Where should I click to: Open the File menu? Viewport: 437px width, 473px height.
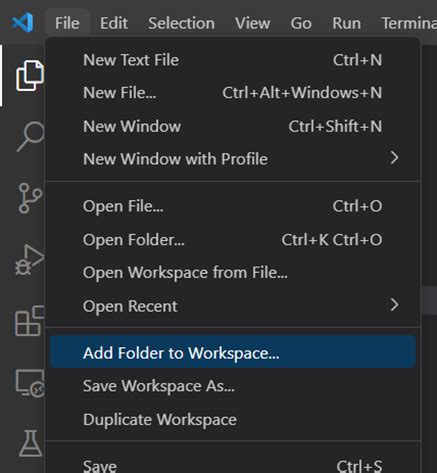(67, 23)
